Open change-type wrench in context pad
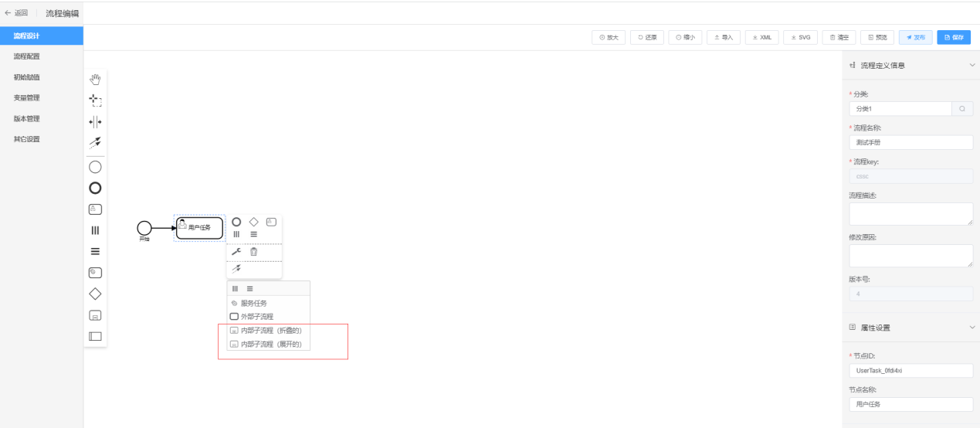Viewport: 980px width, 428px height. (237, 252)
